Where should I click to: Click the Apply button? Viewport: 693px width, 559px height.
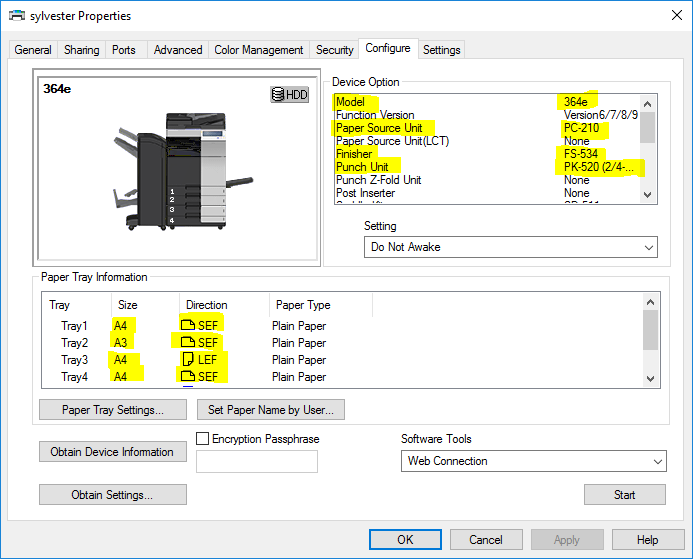567,540
